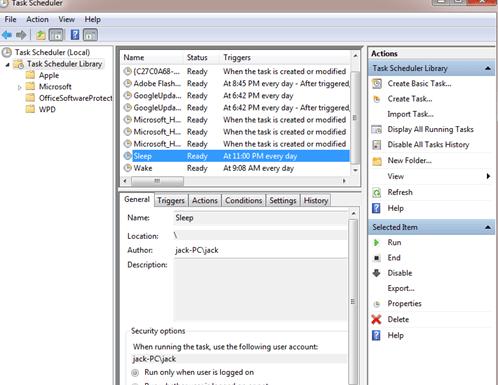Viewport: 498px width, 385px height.
Task: Click the Disable down-arrow icon
Action: pyautogui.click(x=376, y=273)
